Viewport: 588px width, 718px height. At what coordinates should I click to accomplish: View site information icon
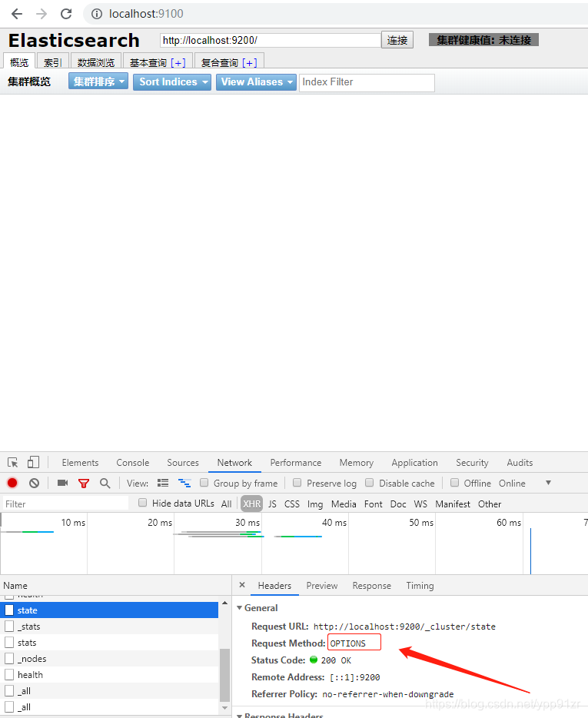pyautogui.click(x=97, y=14)
